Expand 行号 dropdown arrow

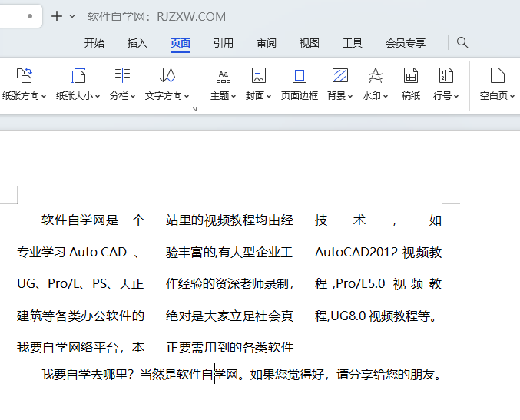coord(456,96)
